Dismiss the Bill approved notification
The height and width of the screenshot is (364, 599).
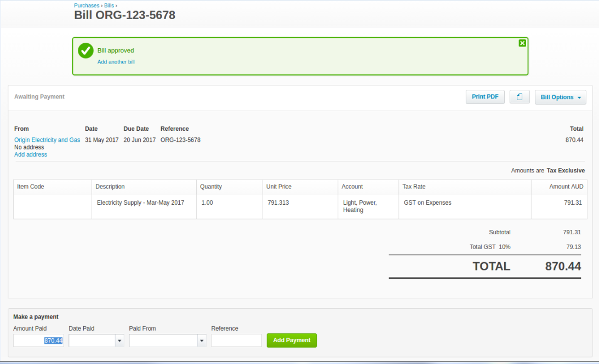pos(522,43)
